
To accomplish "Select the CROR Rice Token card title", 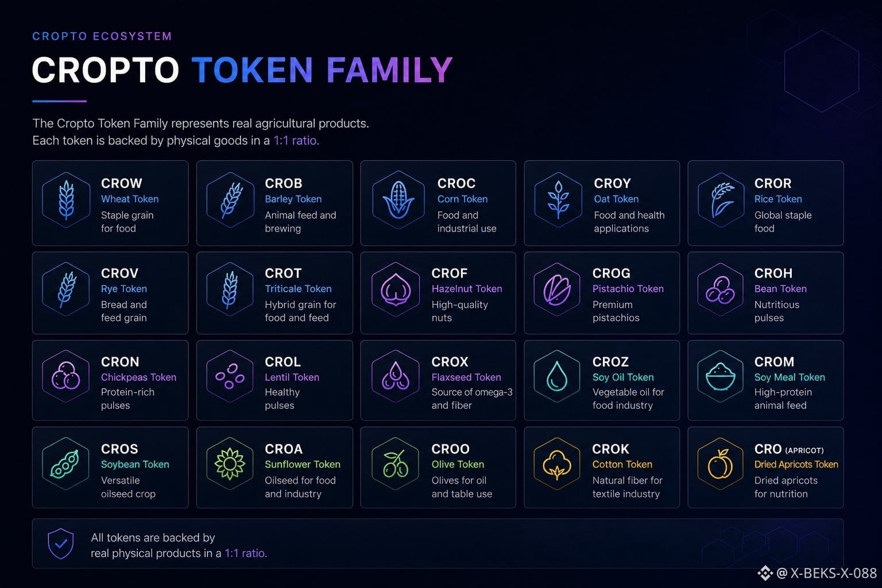I will pyautogui.click(x=773, y=183).
